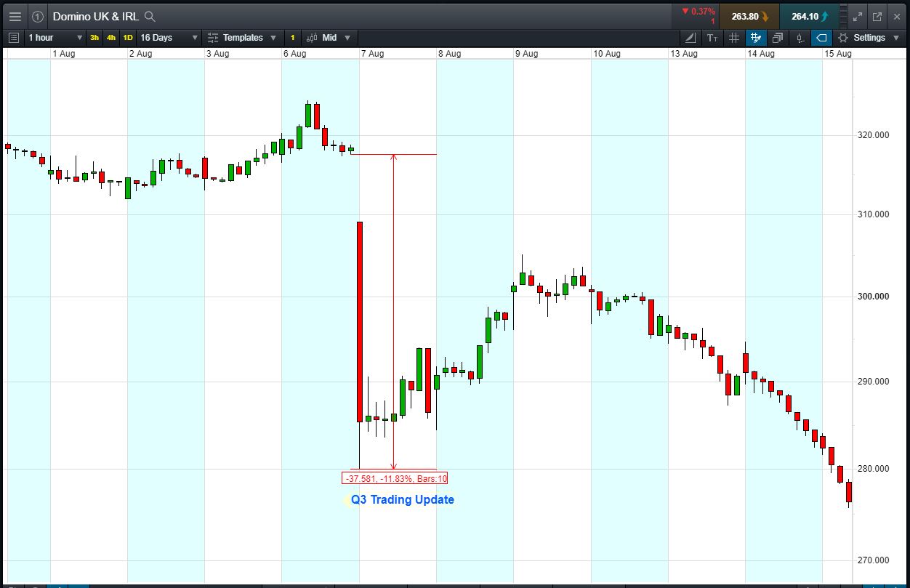Click the 320.000 price axis label
910x588 pixels.
873,135
